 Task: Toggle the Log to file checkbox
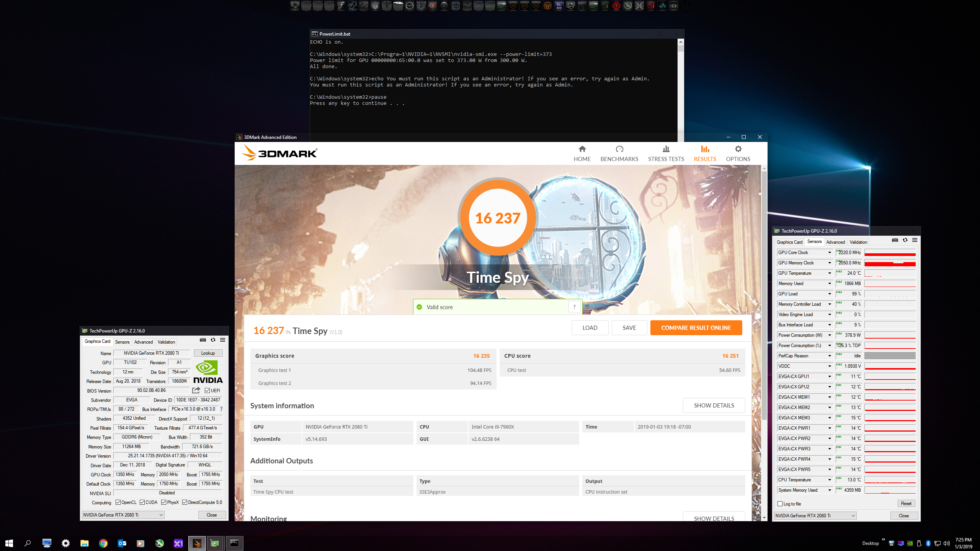click(780, 504)
